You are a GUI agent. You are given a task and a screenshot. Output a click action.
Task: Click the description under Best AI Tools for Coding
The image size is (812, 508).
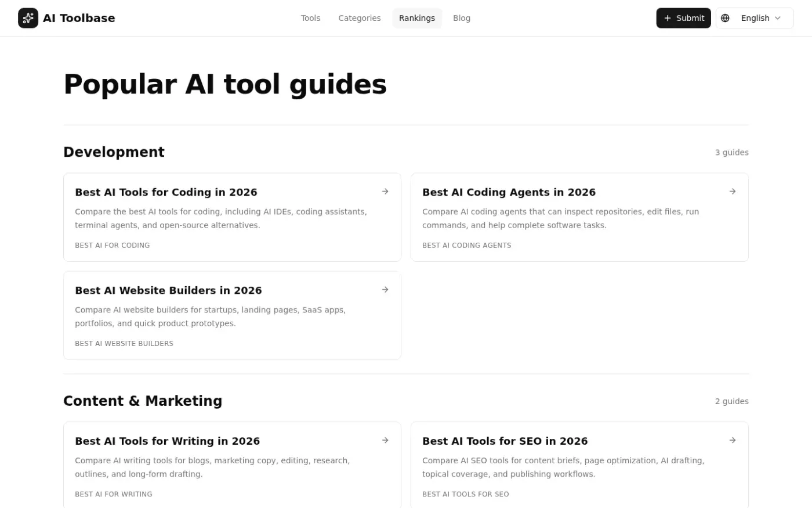click(220, 218)
